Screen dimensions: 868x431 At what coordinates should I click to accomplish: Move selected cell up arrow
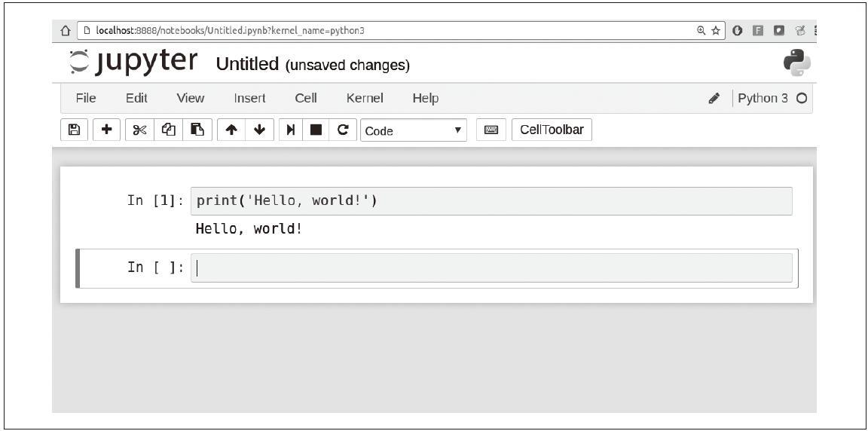[231, 130]
